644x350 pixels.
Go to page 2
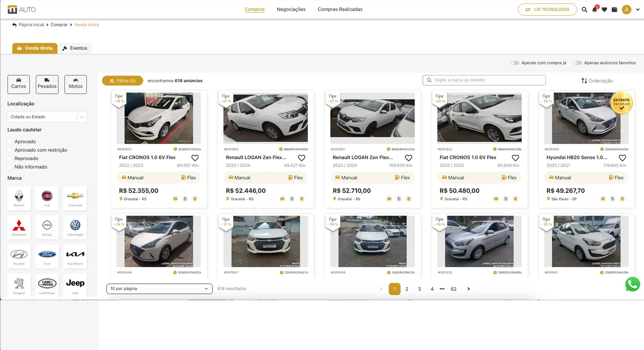407,289
